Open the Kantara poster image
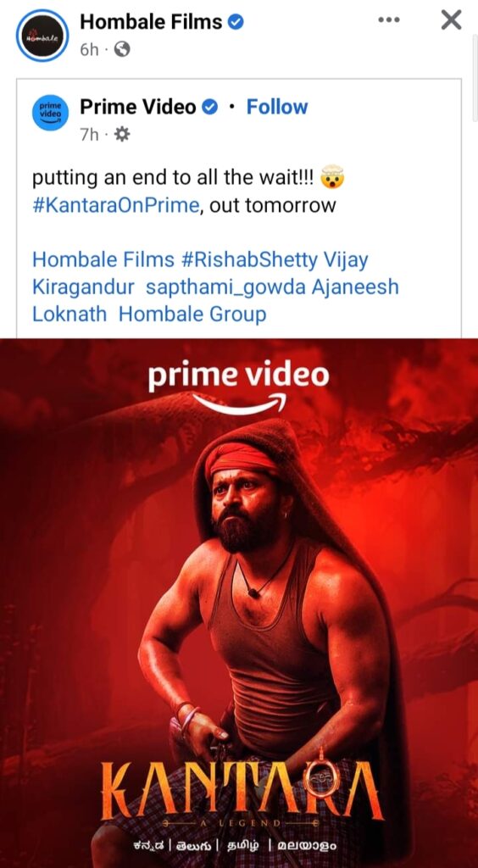The height and width of the screenshot is (868, 478). pos(239,603)
